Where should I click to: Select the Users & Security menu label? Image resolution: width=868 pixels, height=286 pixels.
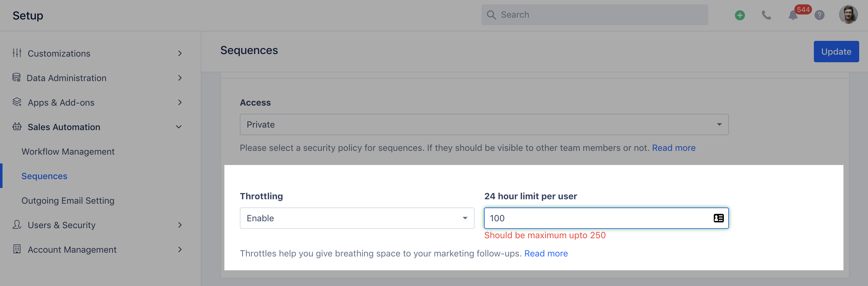coord(61,225)
